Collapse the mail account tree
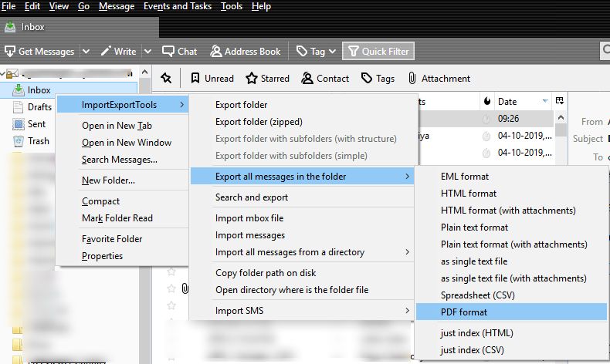The height and width of the screenshot is (364, 610). (4, 72)
